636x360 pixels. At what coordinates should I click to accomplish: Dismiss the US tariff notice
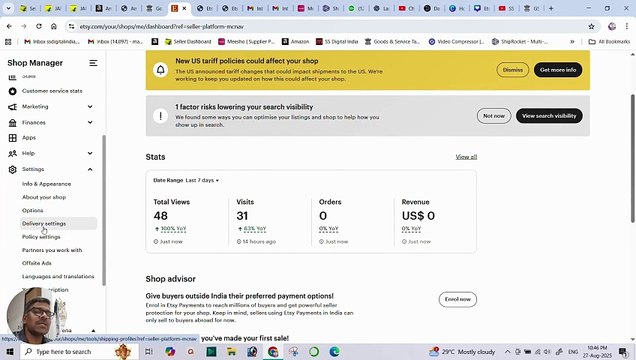513,70
